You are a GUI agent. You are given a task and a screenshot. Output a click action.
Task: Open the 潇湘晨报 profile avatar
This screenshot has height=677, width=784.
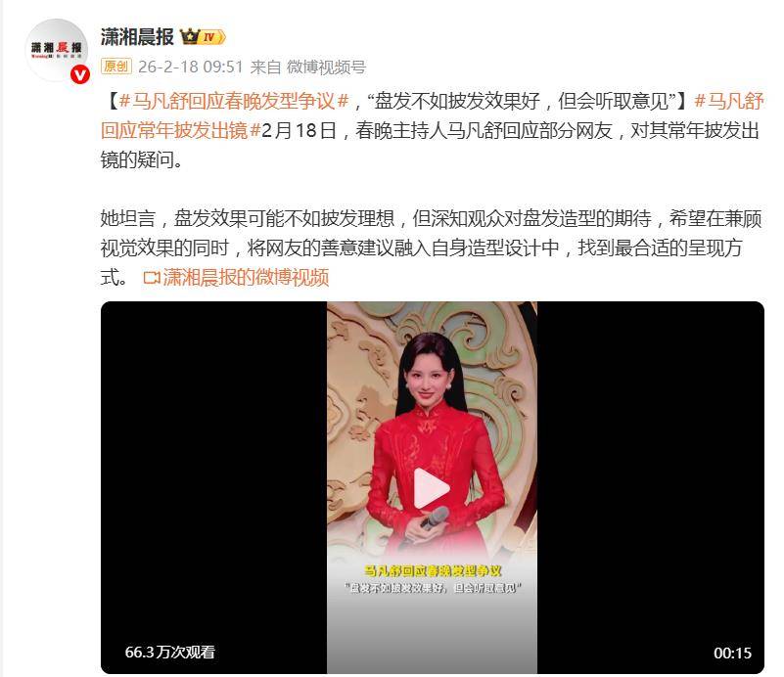(x=56, y=50)
